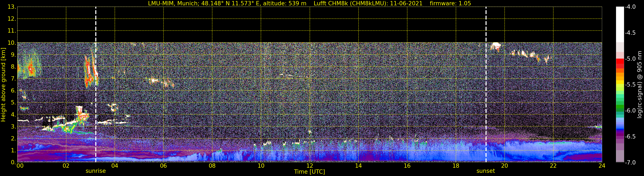
Task: Select the '13.' tick on the height axis
Action: [12, 7]
